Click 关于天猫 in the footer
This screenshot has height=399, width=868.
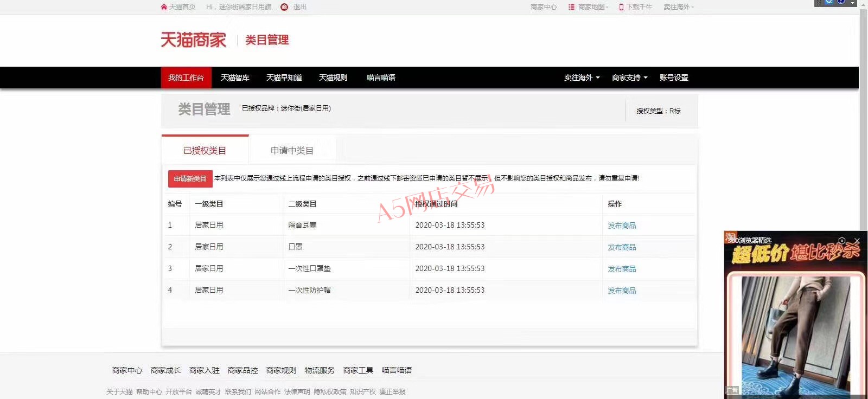click(x=119, y=391)
